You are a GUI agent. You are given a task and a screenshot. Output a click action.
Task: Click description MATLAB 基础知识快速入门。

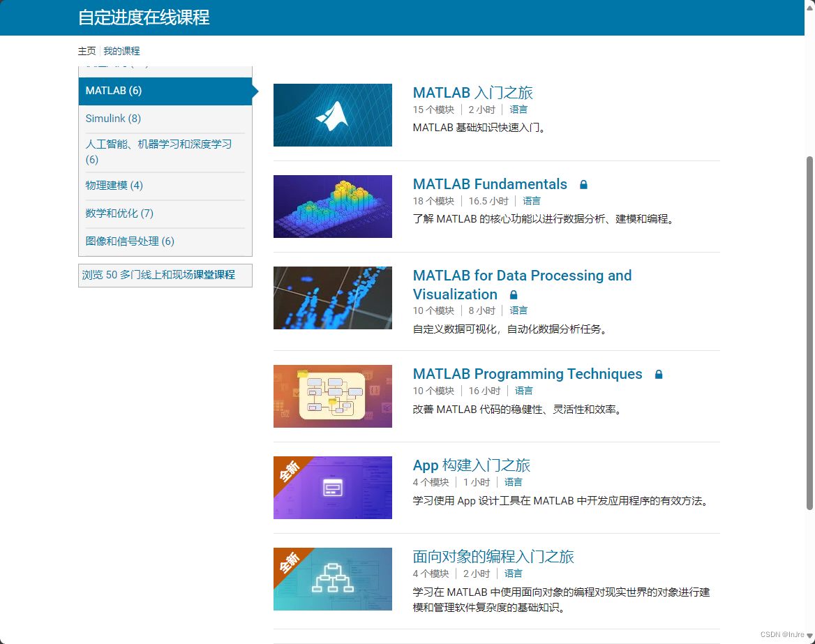click(480, 128)
